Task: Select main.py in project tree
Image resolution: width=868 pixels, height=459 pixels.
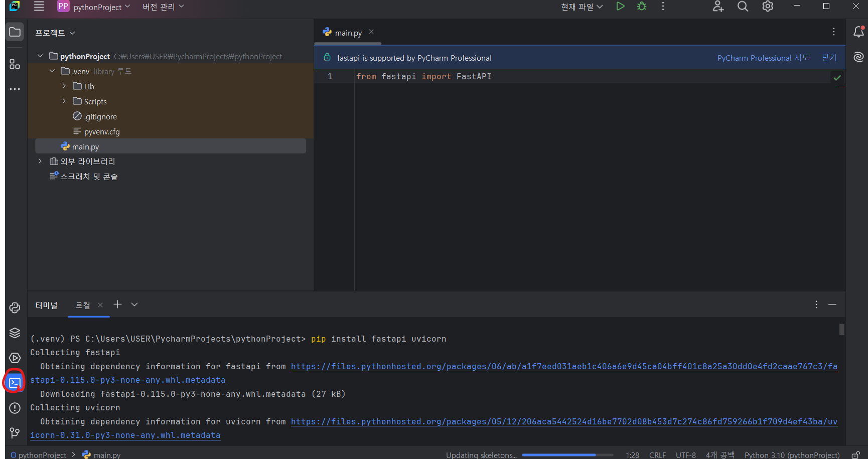Action: pyautogui.click(x=171, y=146)
